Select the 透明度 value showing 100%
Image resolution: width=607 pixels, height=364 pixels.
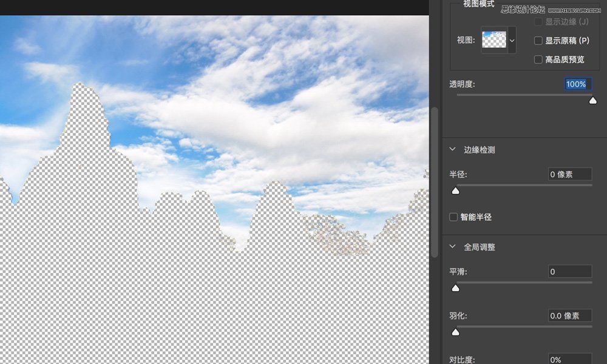pyautogui.click(x=576, y=84)
